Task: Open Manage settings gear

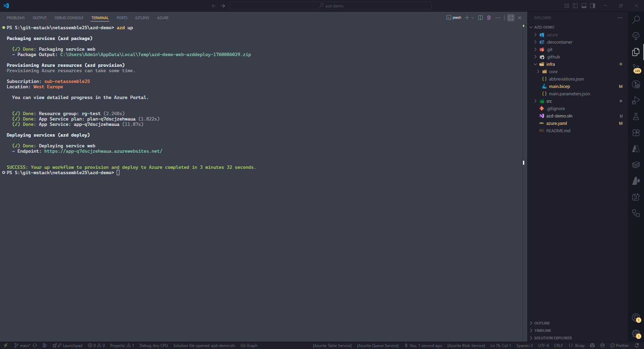Action: pyautogui.click(x=636, y=334)
